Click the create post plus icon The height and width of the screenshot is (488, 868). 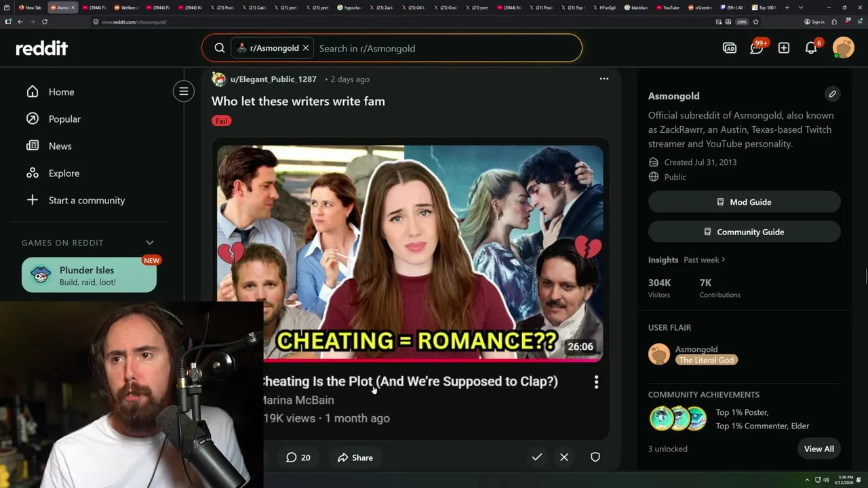coord(784,48)
